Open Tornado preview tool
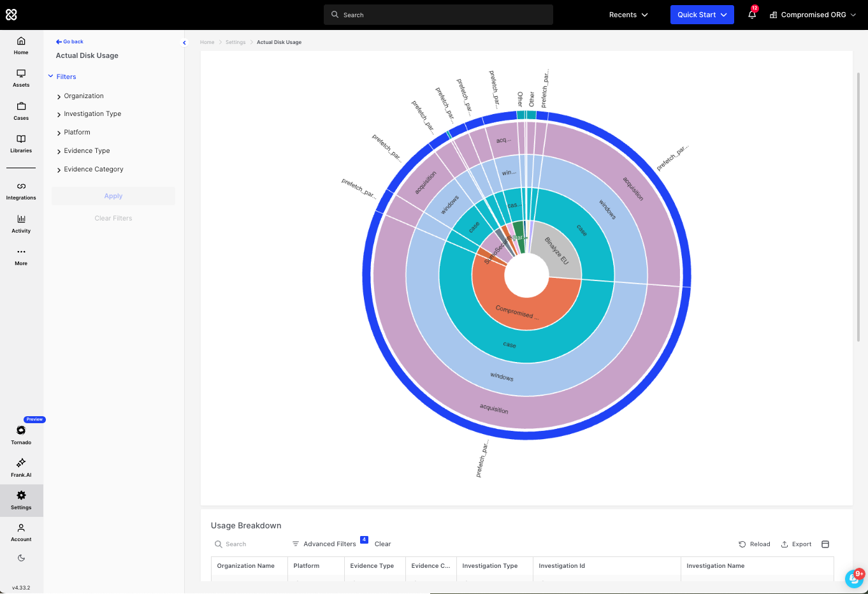 tap(21, 435)
